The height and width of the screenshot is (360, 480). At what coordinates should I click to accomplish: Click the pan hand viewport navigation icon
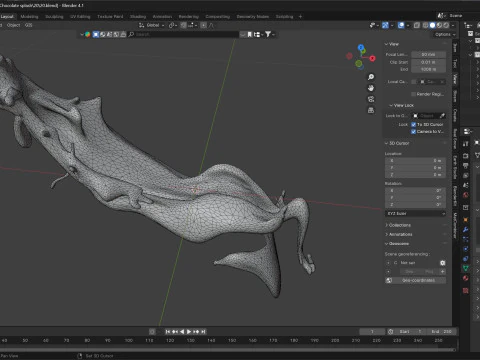pos(371,88)
